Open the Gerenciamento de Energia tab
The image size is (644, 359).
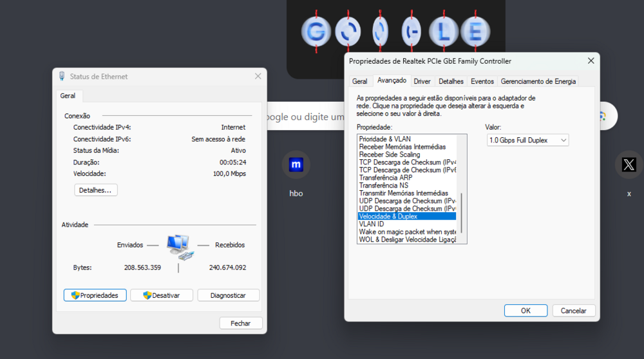coord(538,81)
